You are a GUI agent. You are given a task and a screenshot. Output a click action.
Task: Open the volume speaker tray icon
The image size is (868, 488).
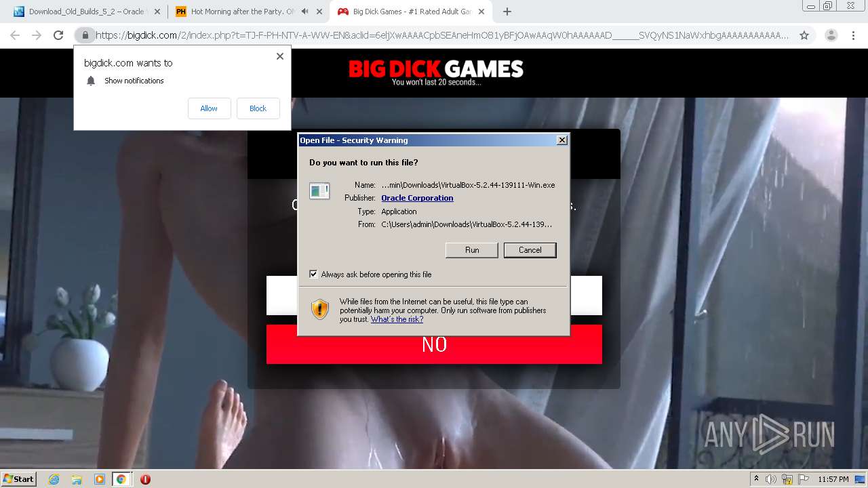tap(771, 479)
